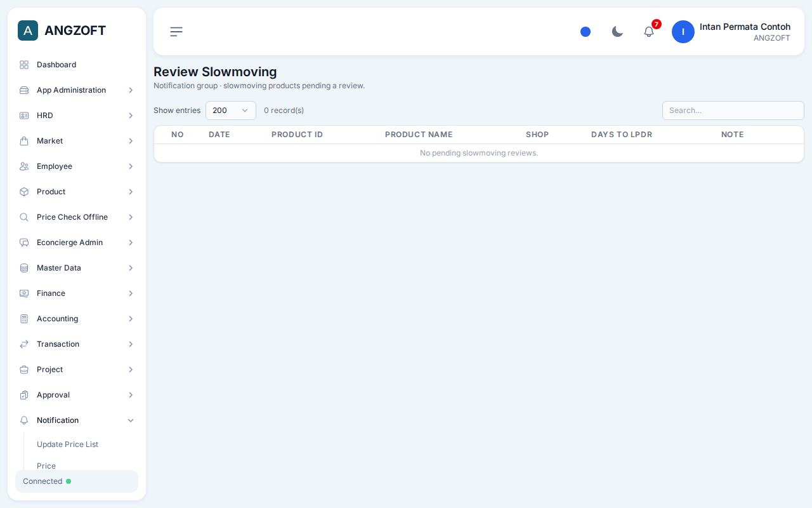Click the Approval clipboard icon
This screenshot has width=812, height=508.
24,395
